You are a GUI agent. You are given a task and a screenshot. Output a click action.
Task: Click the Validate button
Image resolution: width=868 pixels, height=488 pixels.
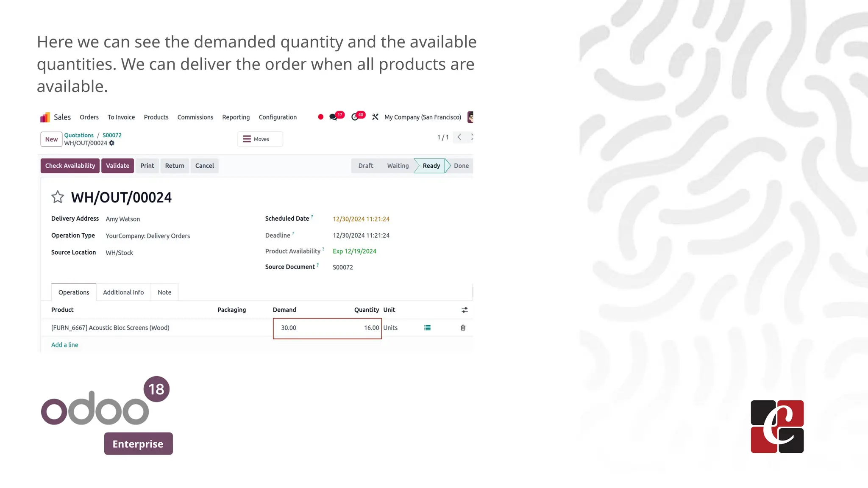click(117, 166)
